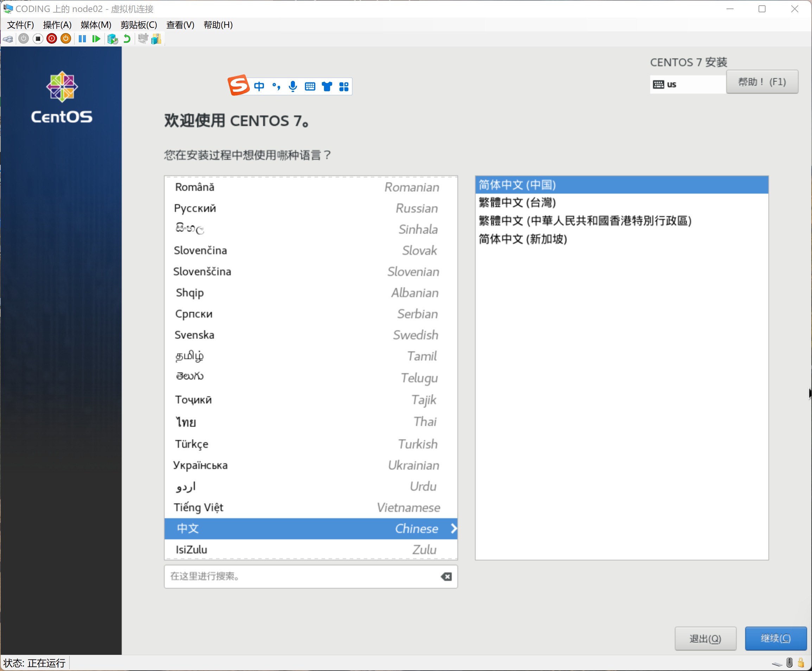The image size is (812, 671).
Task: Click the us keyboard layout indicator
Action: 687,84
